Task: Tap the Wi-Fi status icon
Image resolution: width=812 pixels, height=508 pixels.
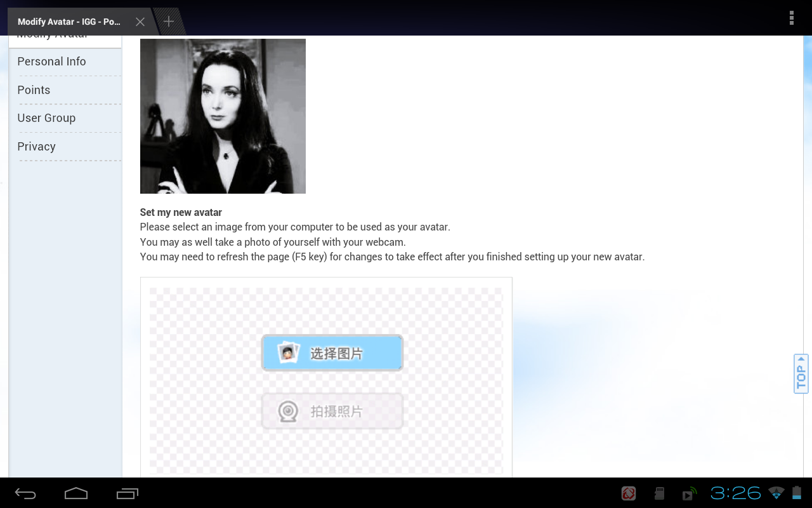Action: [776, 493]
